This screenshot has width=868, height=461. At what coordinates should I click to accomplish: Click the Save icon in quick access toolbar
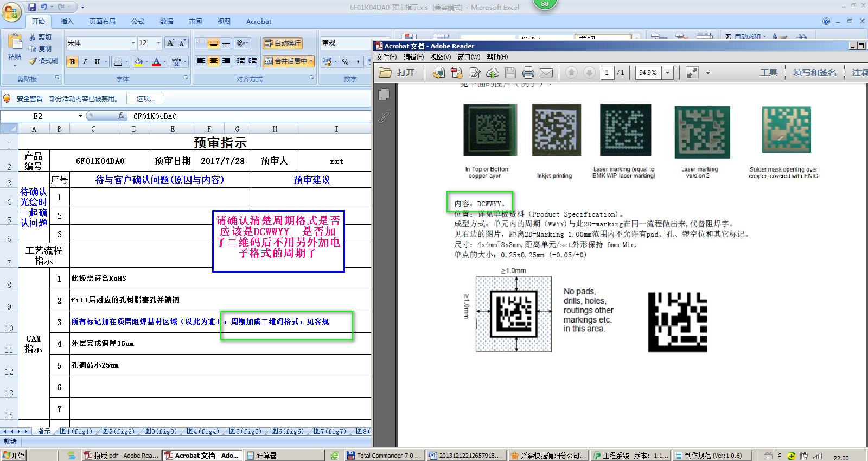pyautogui.click(x=32, y=7)
